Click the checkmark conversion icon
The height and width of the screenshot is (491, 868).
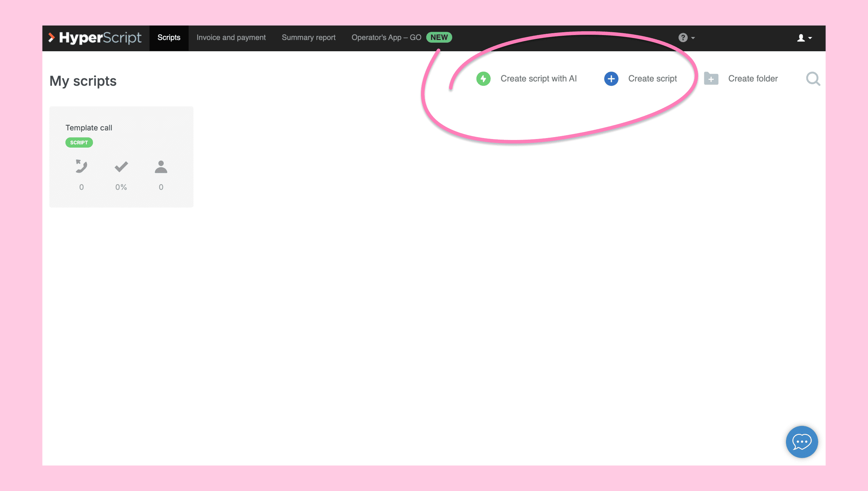(121, 166)
